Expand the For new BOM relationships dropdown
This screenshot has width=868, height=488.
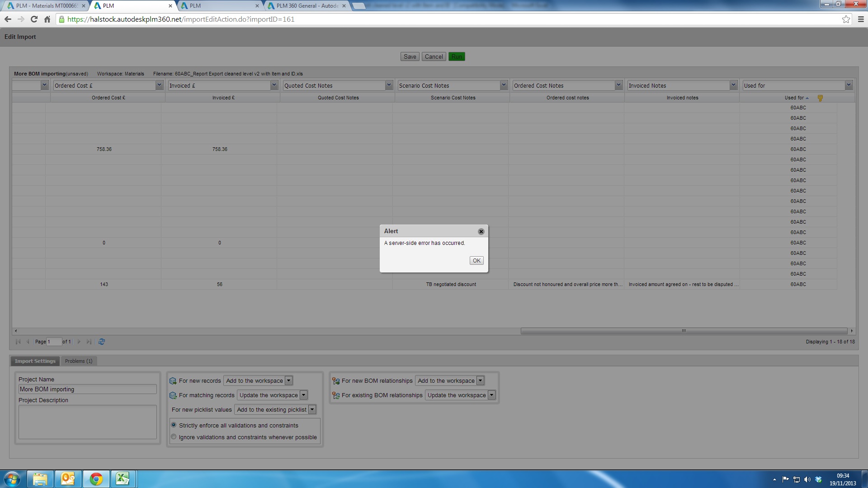tap(480, 381)
